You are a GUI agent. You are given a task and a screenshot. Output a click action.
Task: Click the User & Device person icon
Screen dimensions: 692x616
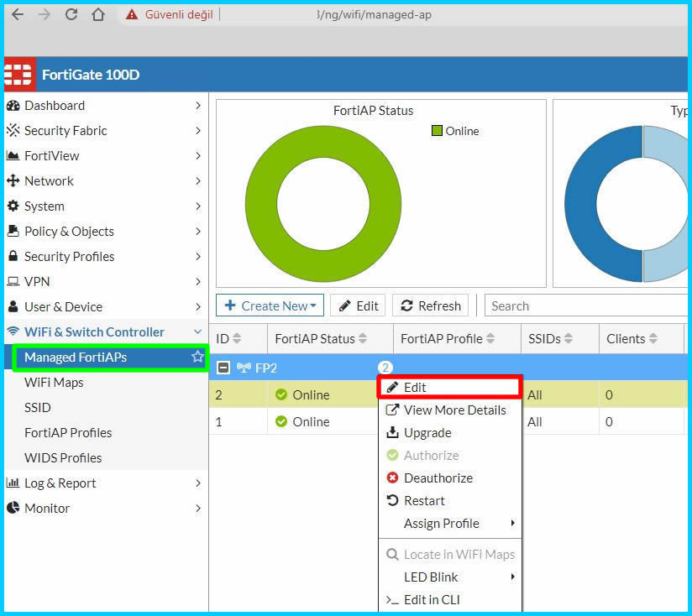(x=13, y=306)
